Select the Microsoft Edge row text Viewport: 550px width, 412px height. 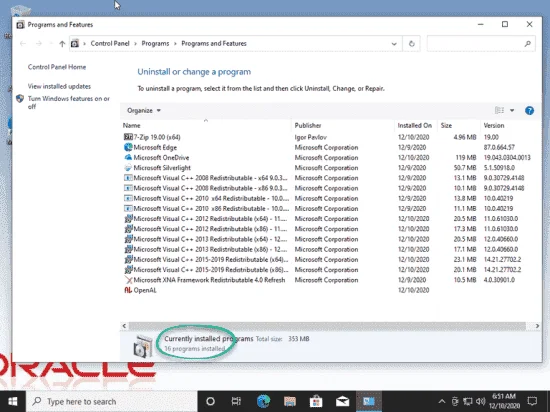click(x=155, y=147)
